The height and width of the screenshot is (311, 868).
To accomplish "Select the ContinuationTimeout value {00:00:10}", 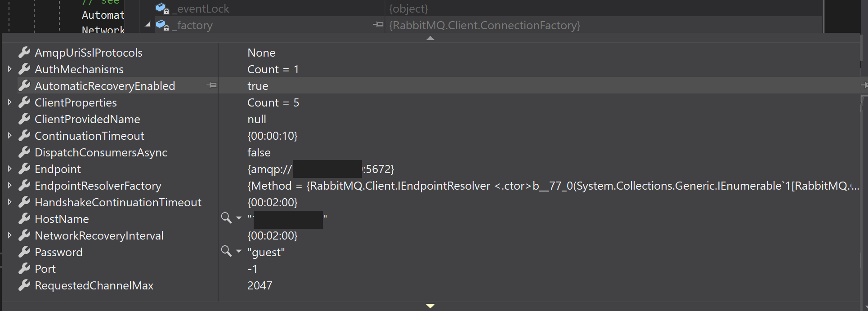I will (x=273, y=136).
